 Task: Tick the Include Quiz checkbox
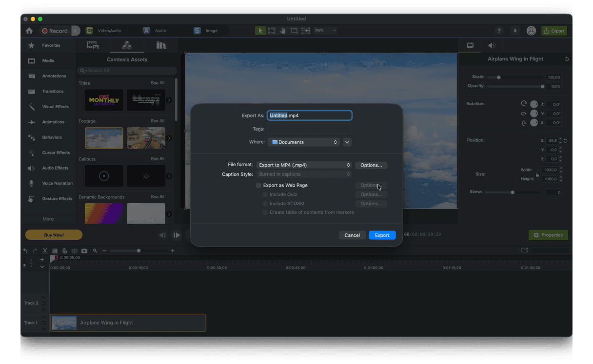click(x=265, y=194)
